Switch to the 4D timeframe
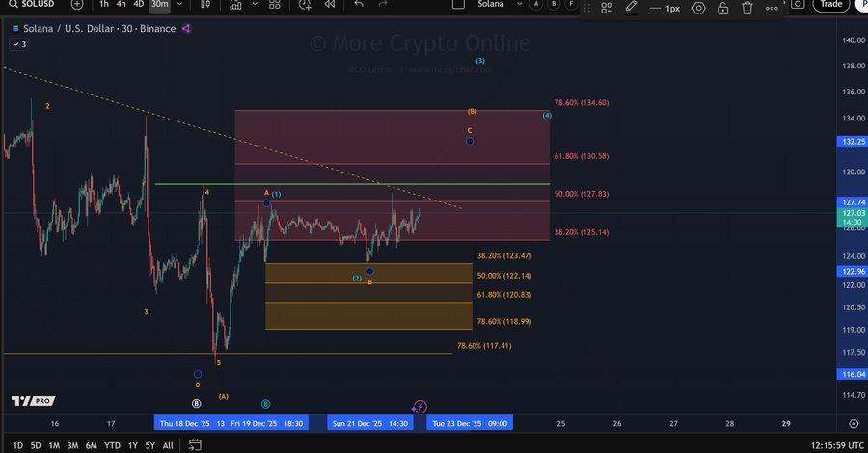This screenshot has width=868, height=453. (138, 5)
